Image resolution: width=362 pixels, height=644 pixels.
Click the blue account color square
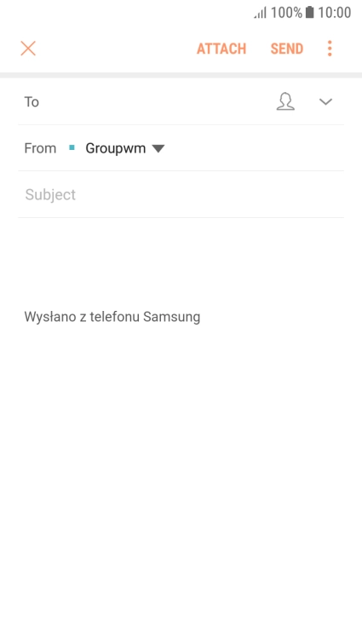72,147
